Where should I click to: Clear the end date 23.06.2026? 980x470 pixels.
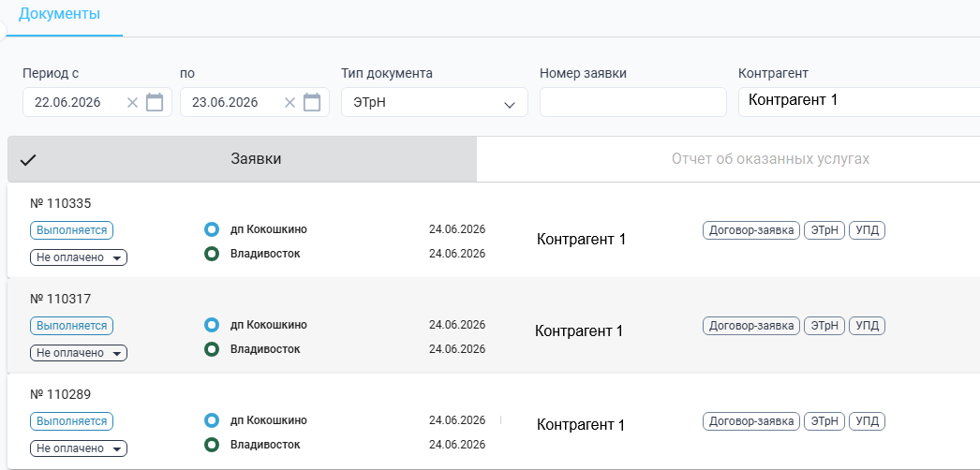290,102
